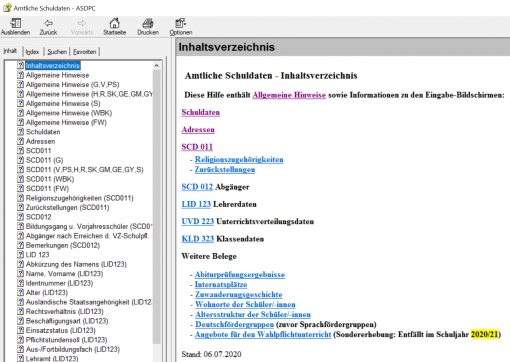This screenshot has height=362, width=510.
Task: Follow the 'SCD 011' content link
Action: click(197, 147)
